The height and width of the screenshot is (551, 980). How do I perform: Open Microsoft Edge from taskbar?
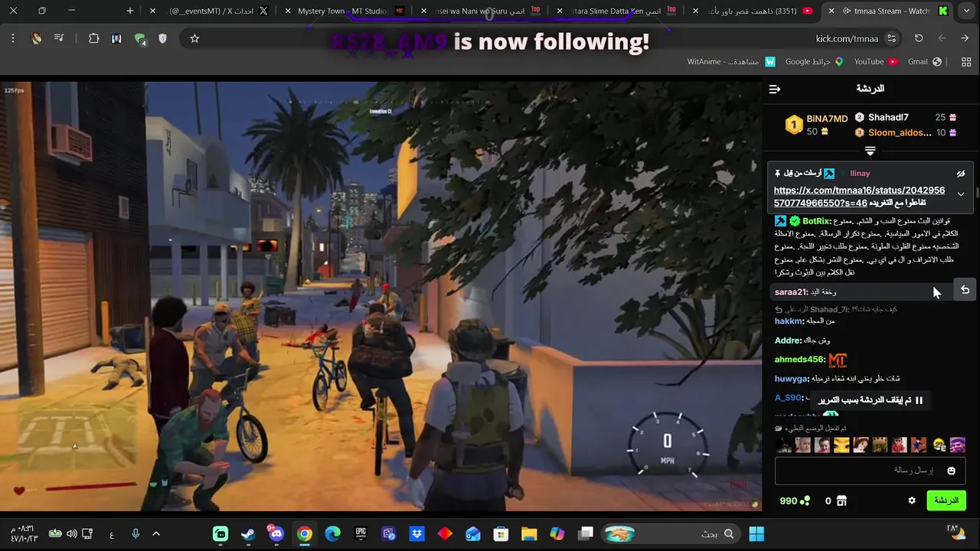pos(332,533)
